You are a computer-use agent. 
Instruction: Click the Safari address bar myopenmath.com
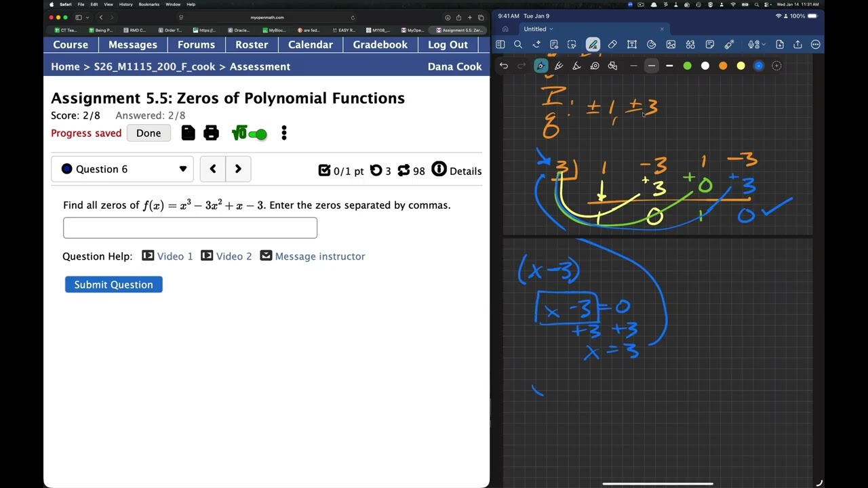click(267, 18)
